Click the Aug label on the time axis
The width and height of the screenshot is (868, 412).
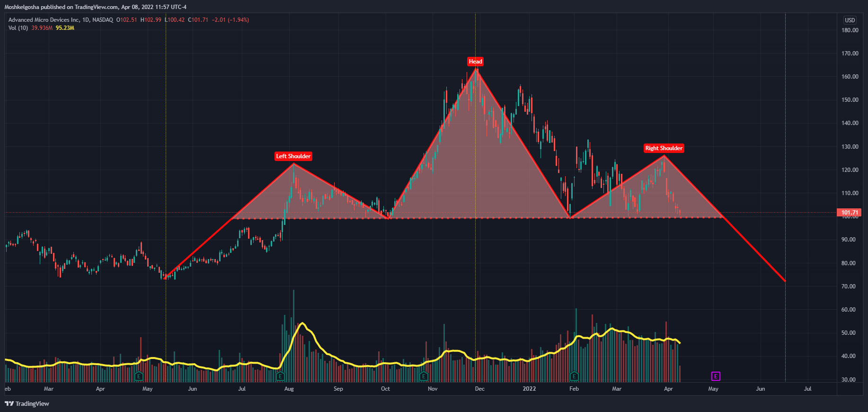(289, 389)
